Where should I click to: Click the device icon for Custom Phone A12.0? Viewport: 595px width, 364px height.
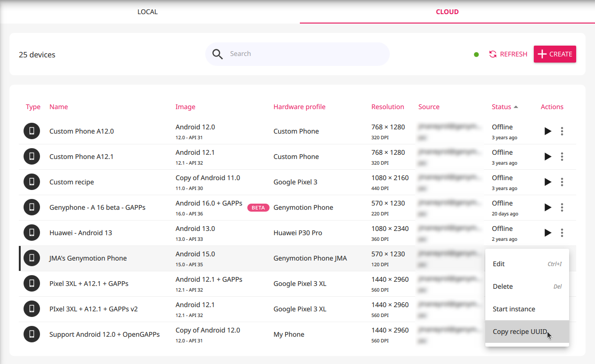click(32, 131)
